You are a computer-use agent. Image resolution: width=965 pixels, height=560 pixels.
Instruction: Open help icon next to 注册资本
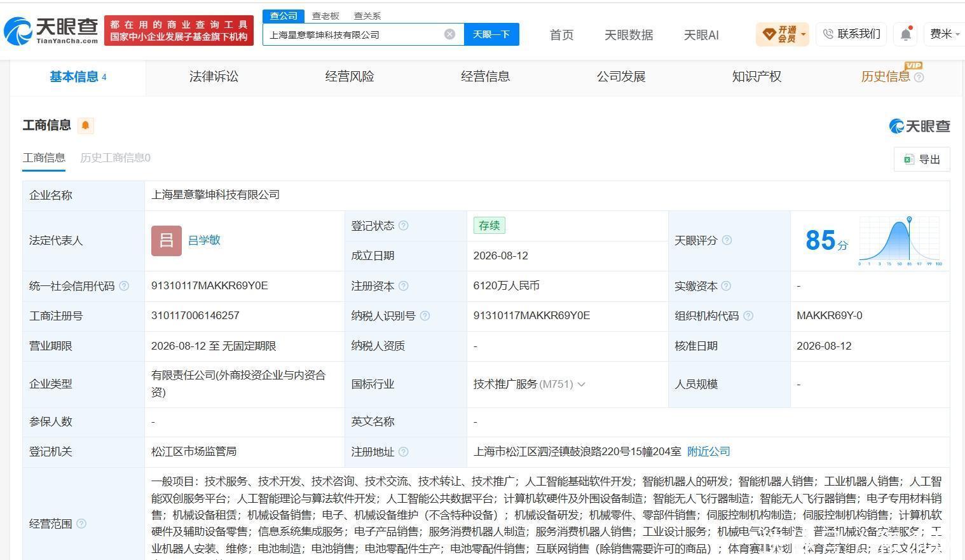(403, 286)
